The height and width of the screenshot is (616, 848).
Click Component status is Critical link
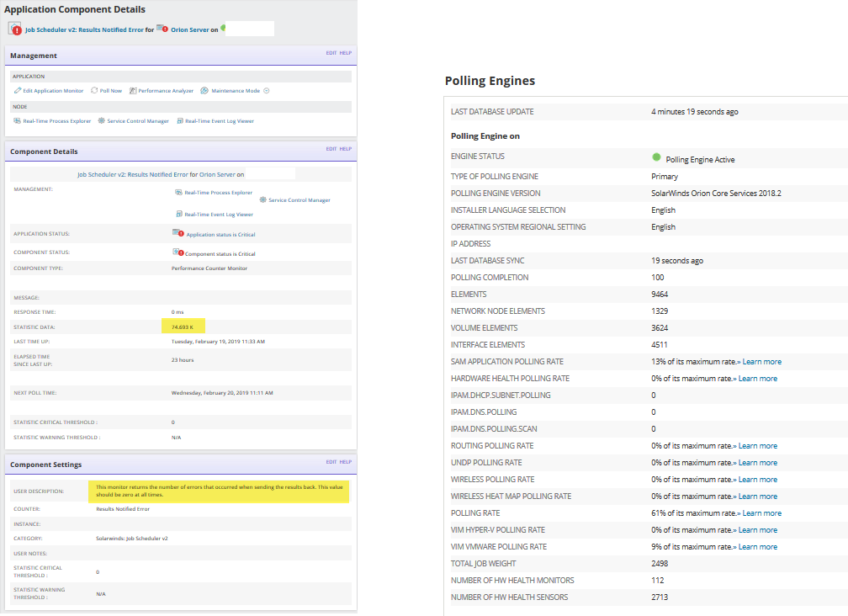pyautogui.click(x=220, y=253)
